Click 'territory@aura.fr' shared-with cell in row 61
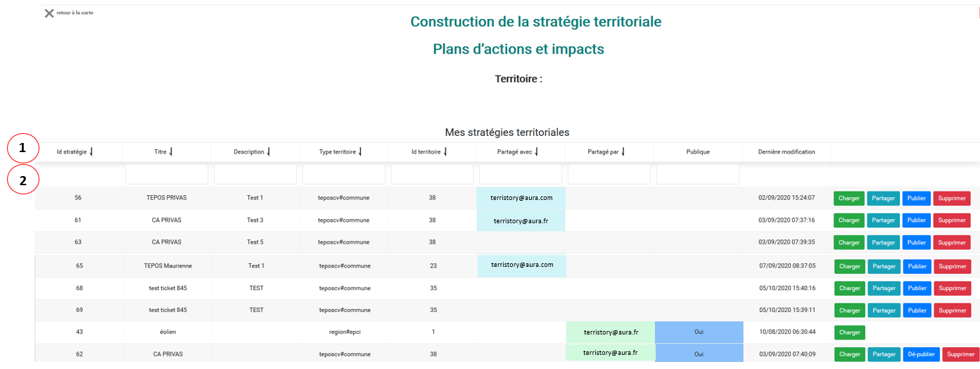 (x=521, y=220)
